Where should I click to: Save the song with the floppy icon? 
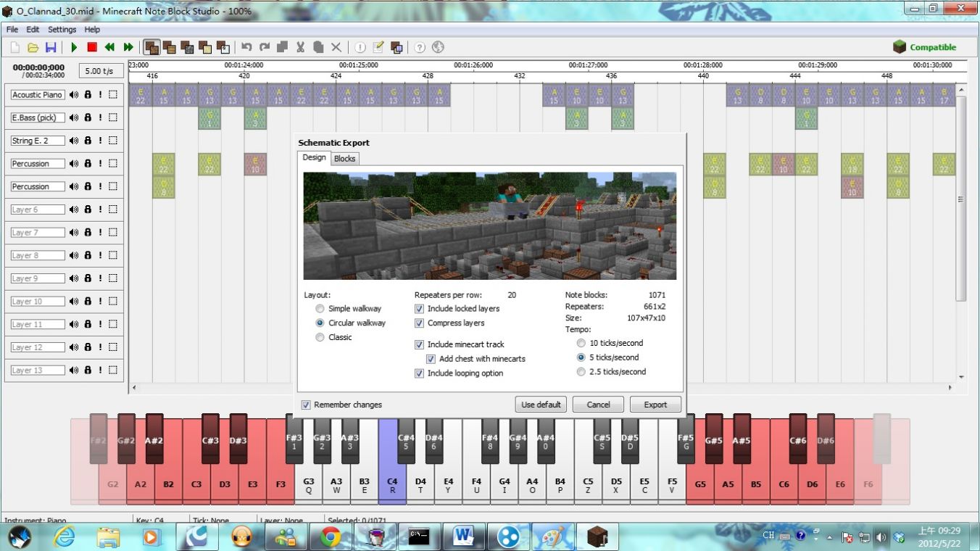(51, 47)
